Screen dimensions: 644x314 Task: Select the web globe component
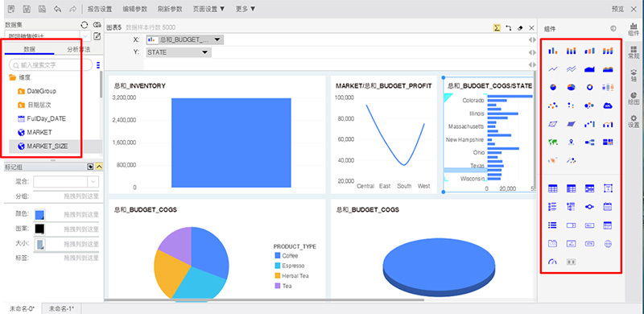[x=608, y=244]
